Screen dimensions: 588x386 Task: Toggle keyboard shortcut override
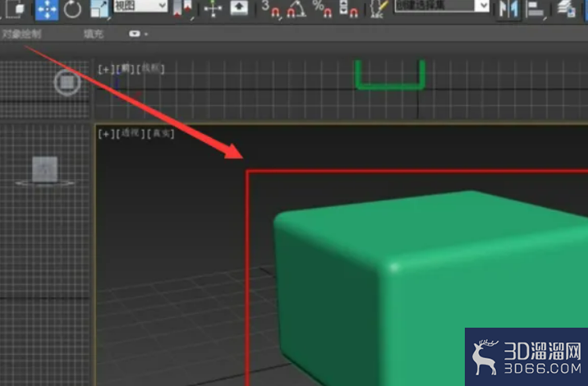coord(239,8)
